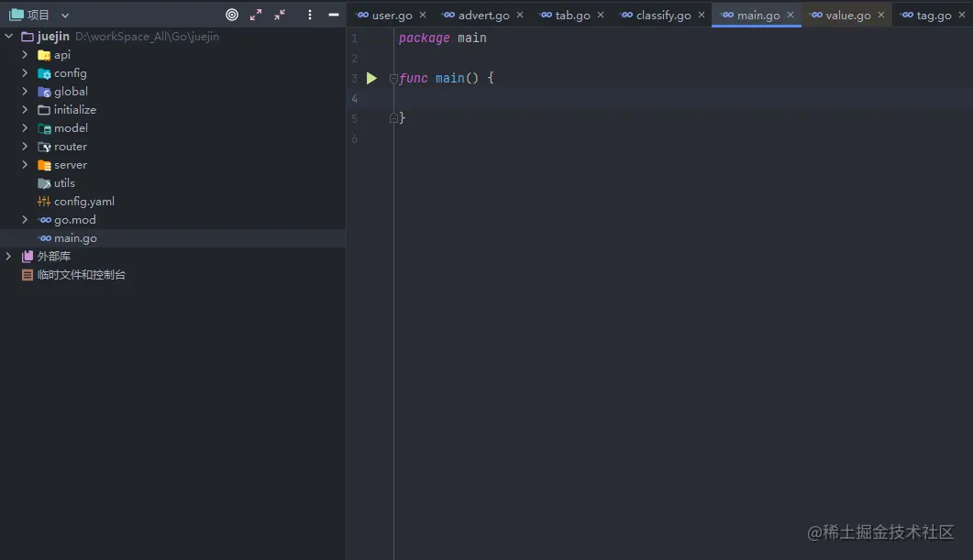Click the utils folder icon
Image resolution: width=973 pixels, height=560 pixels.
44,183
